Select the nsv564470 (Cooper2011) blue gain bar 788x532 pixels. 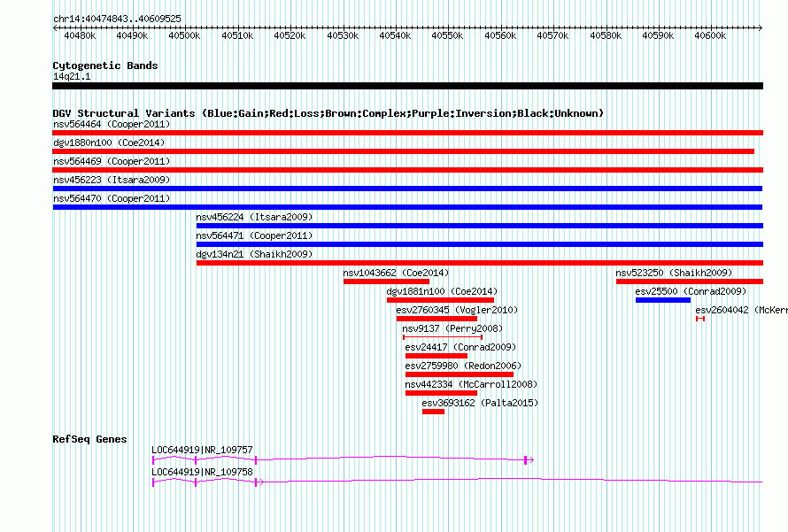point(407,207)
